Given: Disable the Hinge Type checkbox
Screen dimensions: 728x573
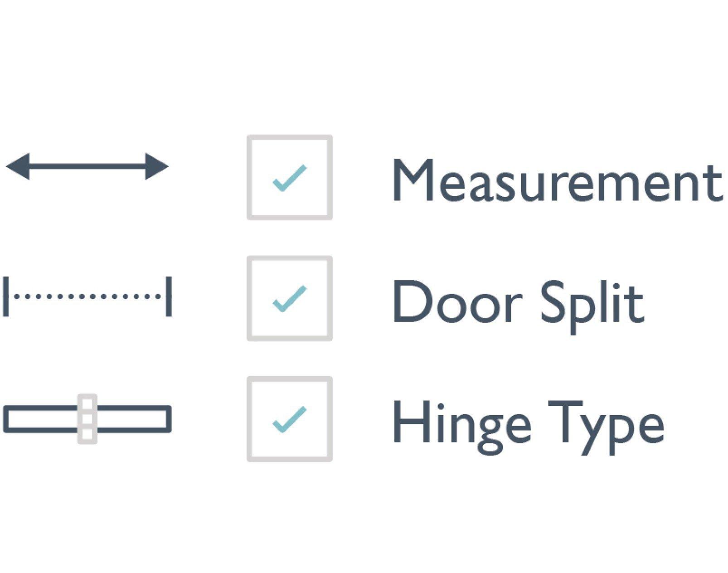Looking at the screenshot, I should [x=290, y=419].
